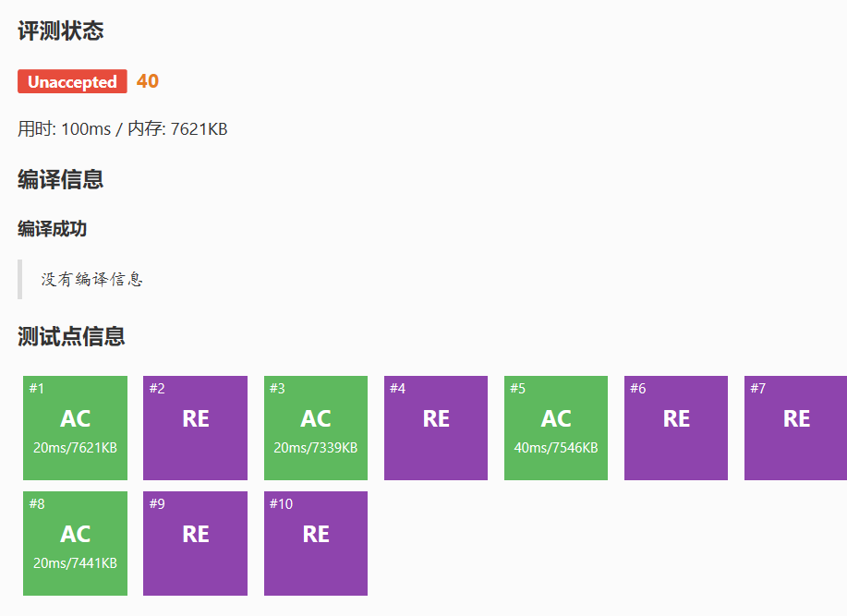Click the 编译成功 subheading

52,228
